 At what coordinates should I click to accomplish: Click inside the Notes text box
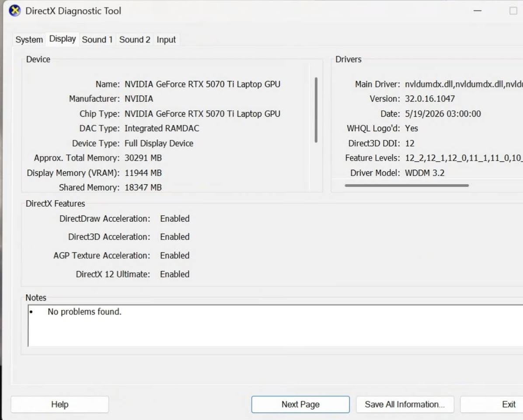pos(275,325)
